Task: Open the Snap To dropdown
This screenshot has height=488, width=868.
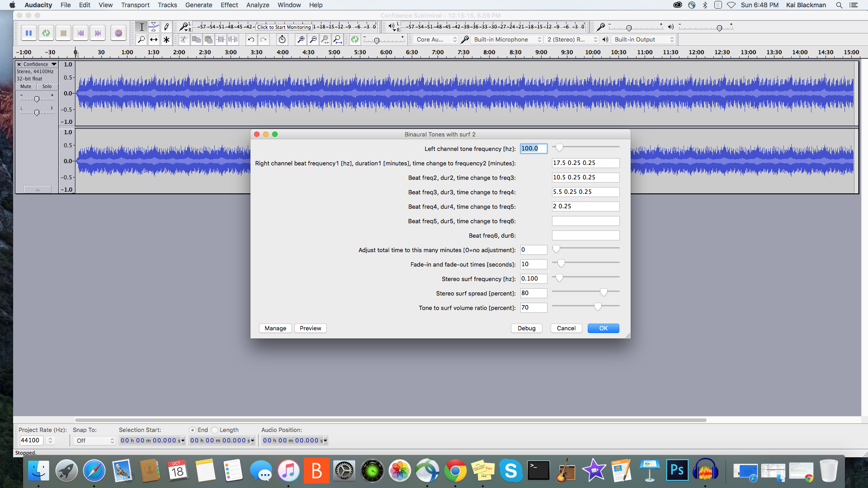Action: coord(94,441)
